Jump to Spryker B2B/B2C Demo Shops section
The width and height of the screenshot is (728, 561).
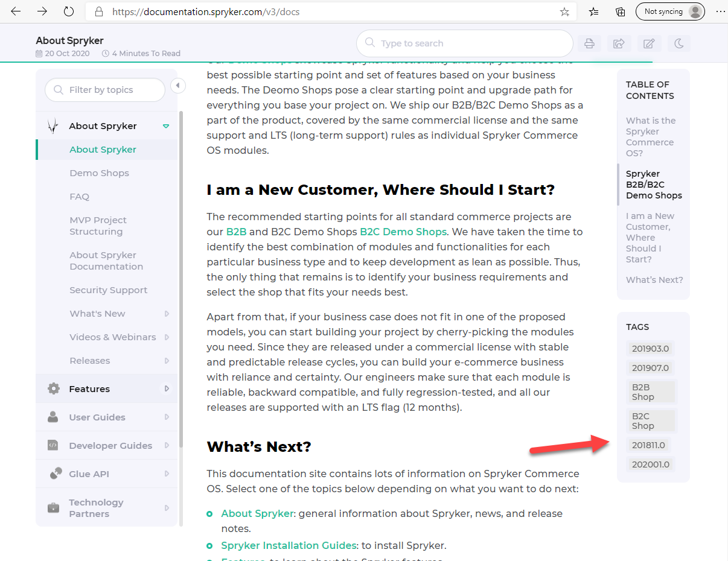[654, 185]
